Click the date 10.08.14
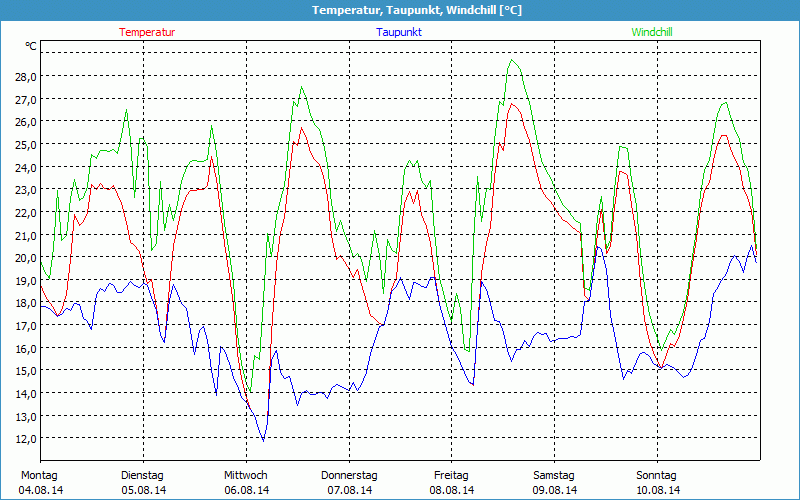The height and width of the screenshot is (500, 800). [x=658, y=490]
